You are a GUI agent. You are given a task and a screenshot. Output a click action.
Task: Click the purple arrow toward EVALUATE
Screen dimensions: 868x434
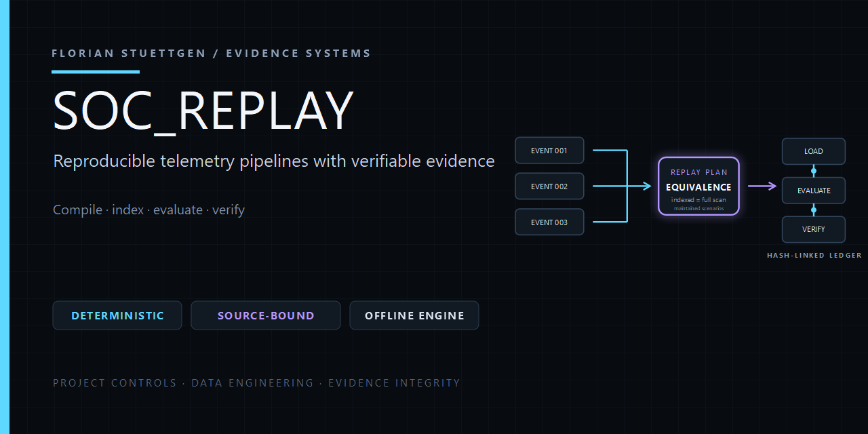click(x=762, y=186)
